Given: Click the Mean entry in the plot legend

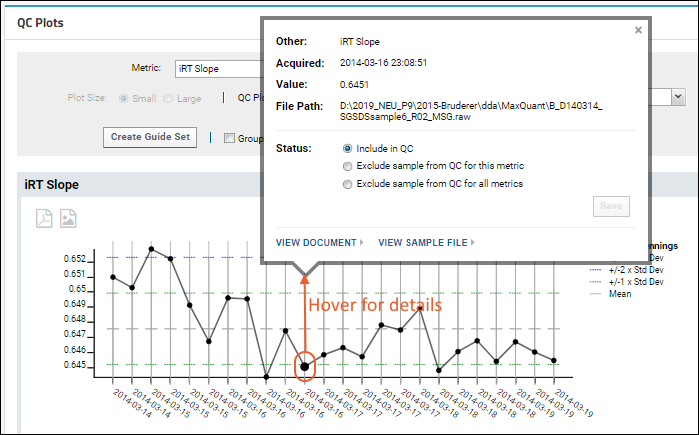Looking at the screenshot, I should [619, 294].
